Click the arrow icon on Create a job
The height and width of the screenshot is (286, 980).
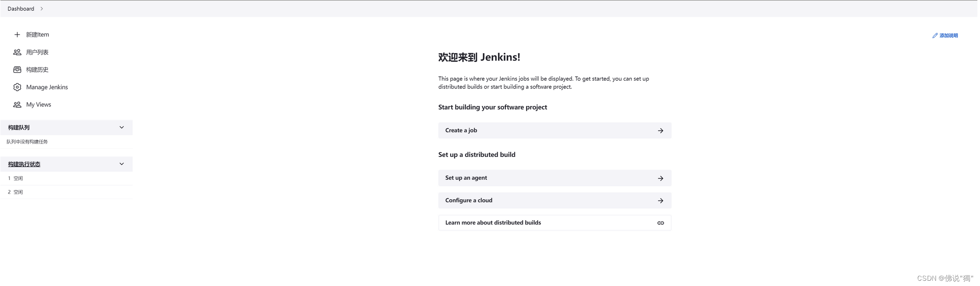[661, 131]
